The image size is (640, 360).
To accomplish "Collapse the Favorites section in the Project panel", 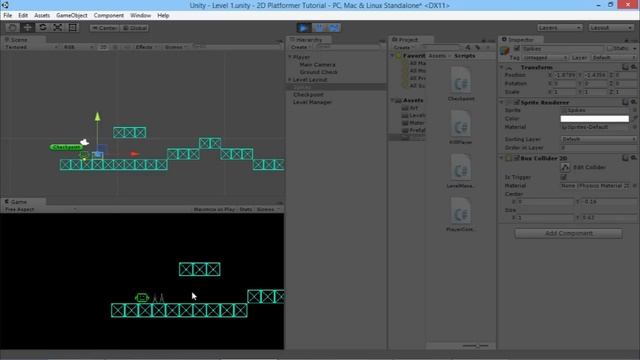I will [393, 56].
